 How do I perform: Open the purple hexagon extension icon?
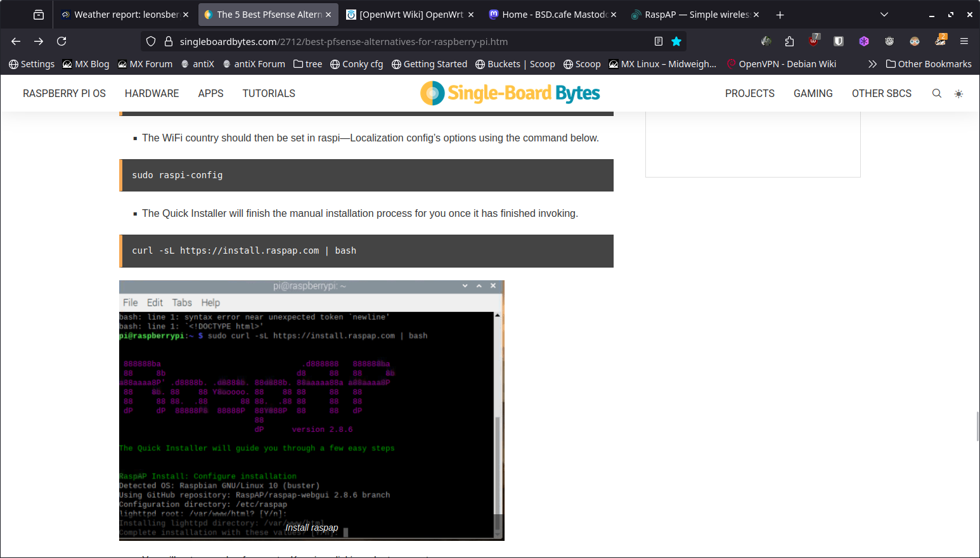(x=864, y=41)
